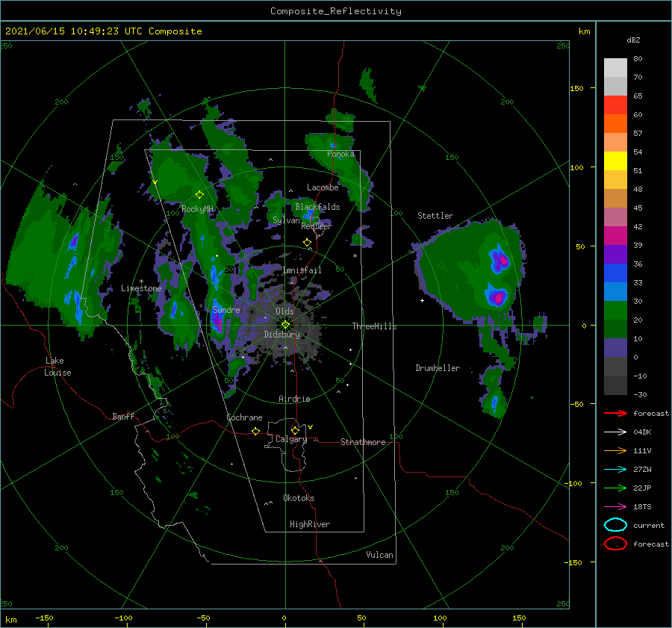
Task: Click the Composite_Reflectivity title text
Action: [335, 11]
